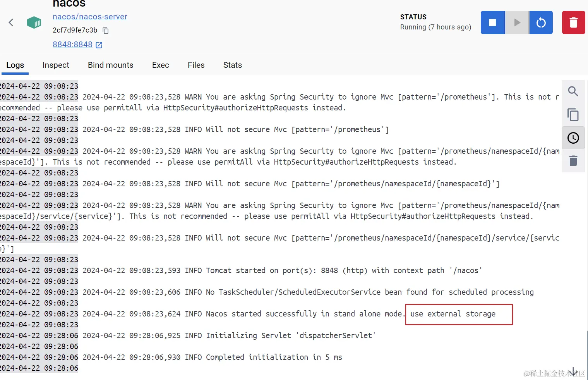The image size is (588, 380).
Task: Jump to the bottom of the logs
Action: pyautogui.click(x=573, y=371)
